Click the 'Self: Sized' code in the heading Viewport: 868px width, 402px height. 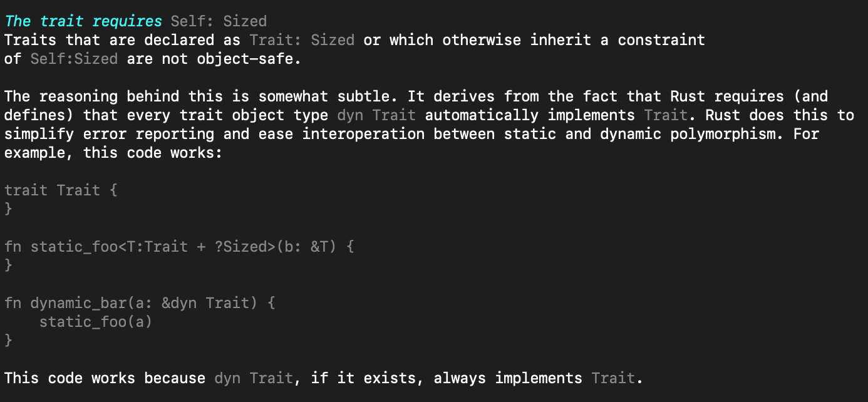(219, 21)
